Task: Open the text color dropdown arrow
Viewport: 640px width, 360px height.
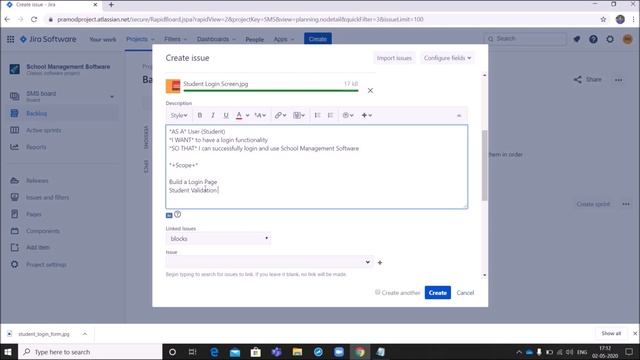Action: pyautogui.click(x=247, y=116)
